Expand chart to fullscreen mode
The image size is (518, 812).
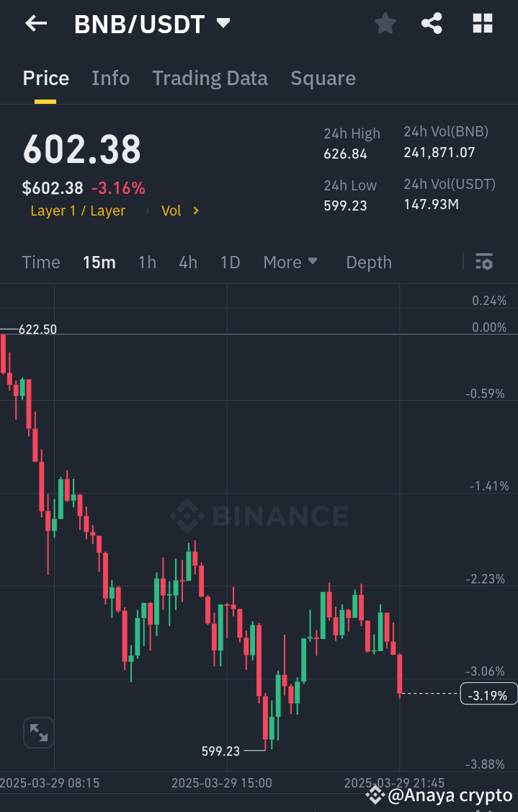[x=38, y=732]
